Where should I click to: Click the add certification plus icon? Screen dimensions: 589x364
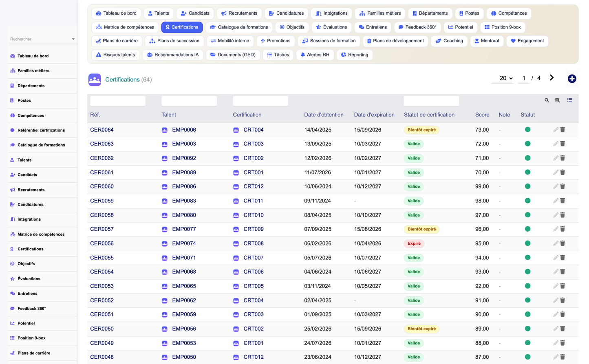[572, 79]
